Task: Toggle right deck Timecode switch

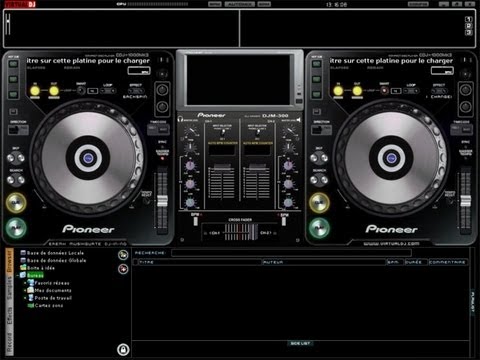Action: pyautogui.click(x=461, y=129)
